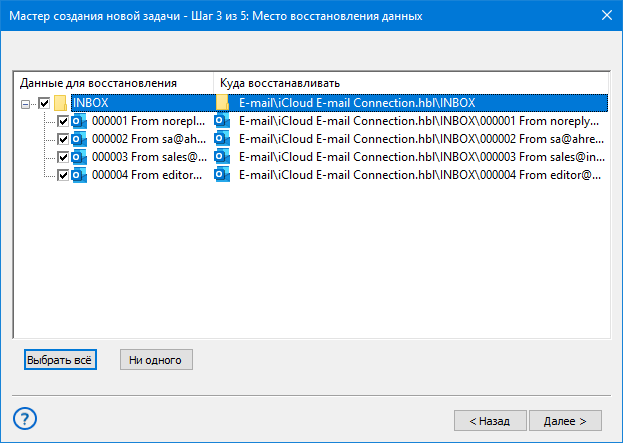Screen dimensions: 623x443
Task: Click Outlook icon of destination path ending 000002 From sa@ahre
Action: (x=222, y=139)
